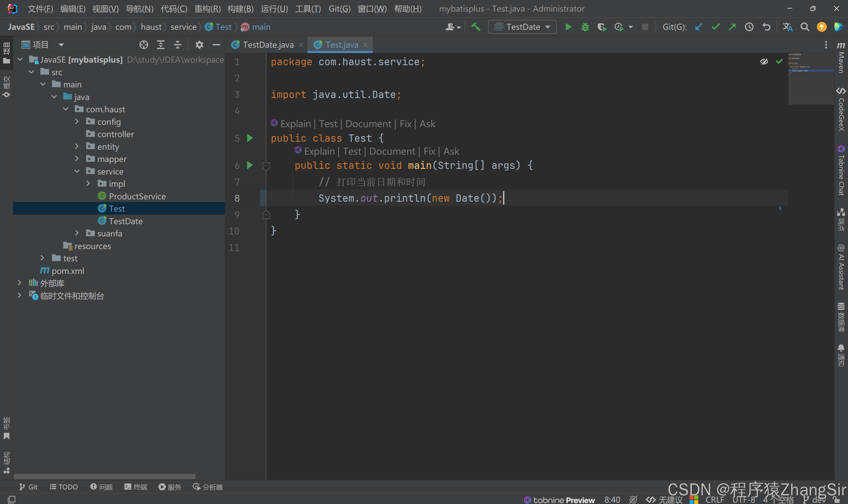Screen dimensions: 848x504
Task: Expand the suanfa package
Action: pos(77,233)
